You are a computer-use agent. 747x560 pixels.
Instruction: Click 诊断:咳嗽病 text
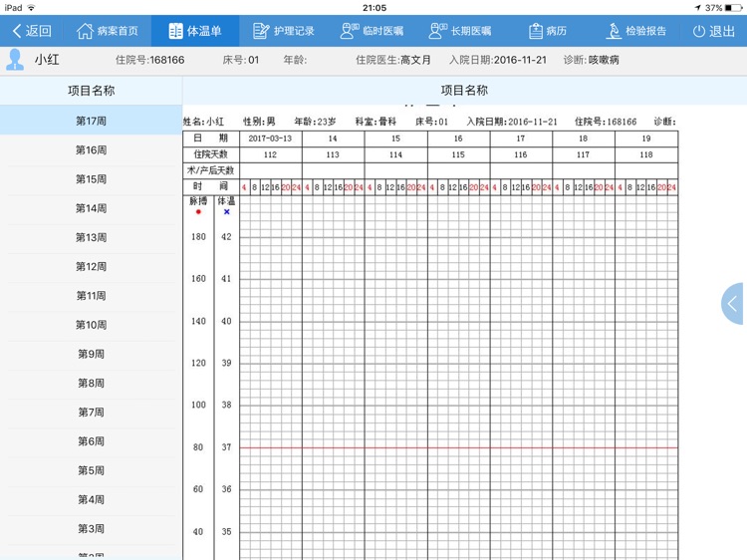pyautogui.click(x=591, y=60)
